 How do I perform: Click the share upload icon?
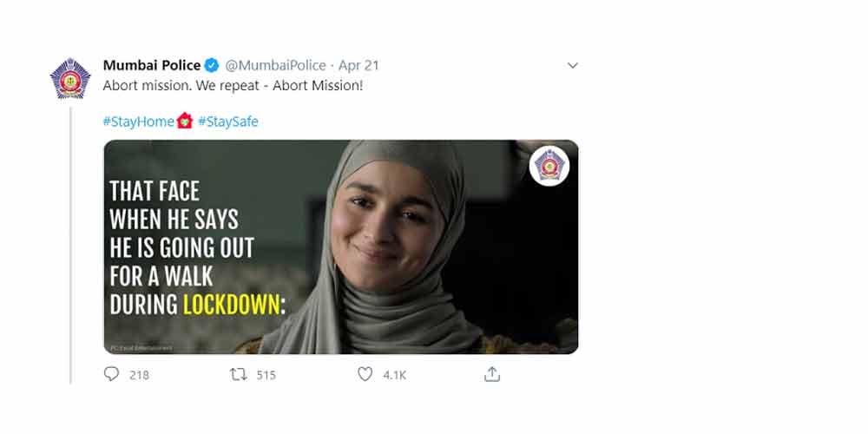pyautogui.click(x=492, y=374)
